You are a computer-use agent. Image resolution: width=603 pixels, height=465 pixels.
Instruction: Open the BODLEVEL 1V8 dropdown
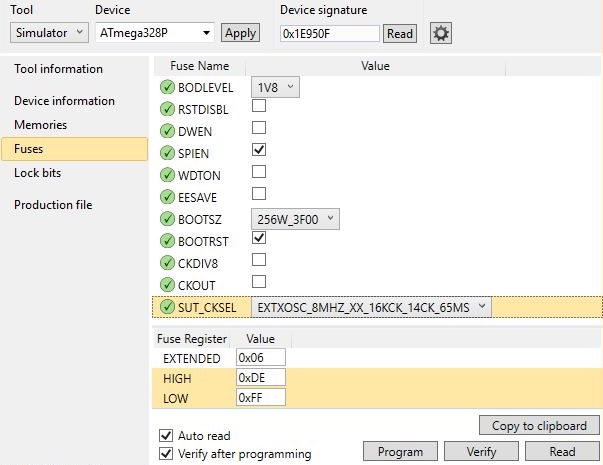pyautogui.click(x=275, y=87)
